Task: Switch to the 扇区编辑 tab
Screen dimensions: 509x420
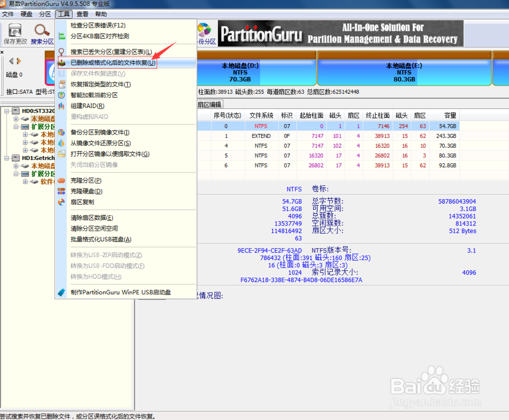Action: (x=210, y=104)
